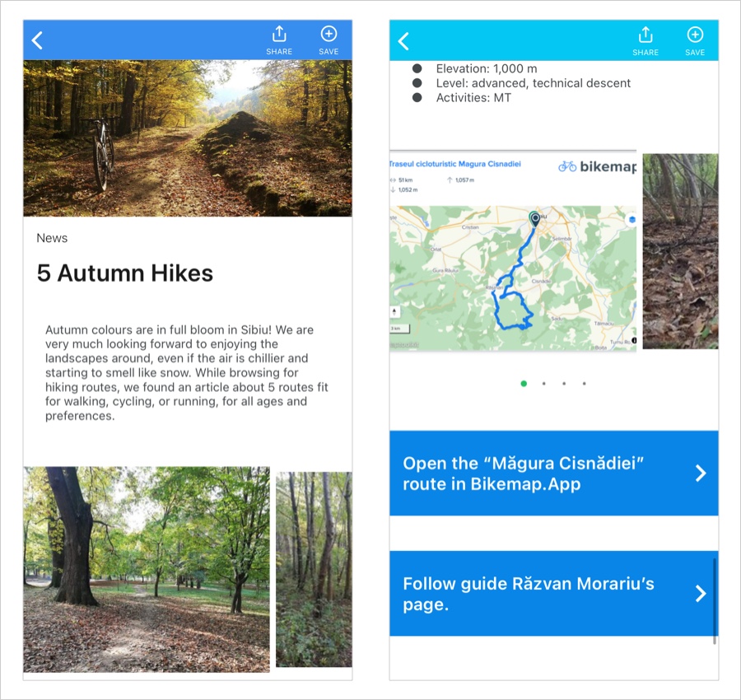741x700 pixels.
Task: Open chevron on Răzvan Morariu's page button
Action: coord(701,593)
